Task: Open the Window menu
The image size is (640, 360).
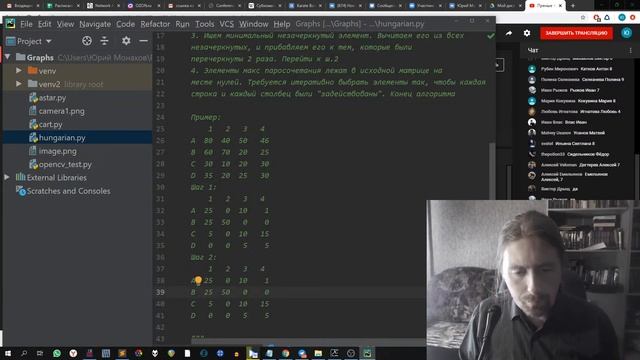Action: (x=253, y=24)
